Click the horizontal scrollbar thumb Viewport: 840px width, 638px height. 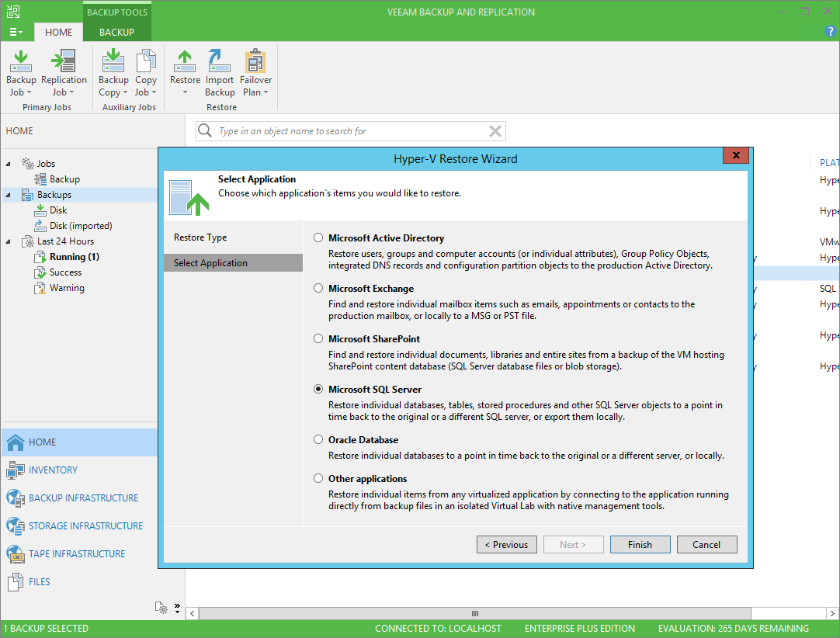474,613
